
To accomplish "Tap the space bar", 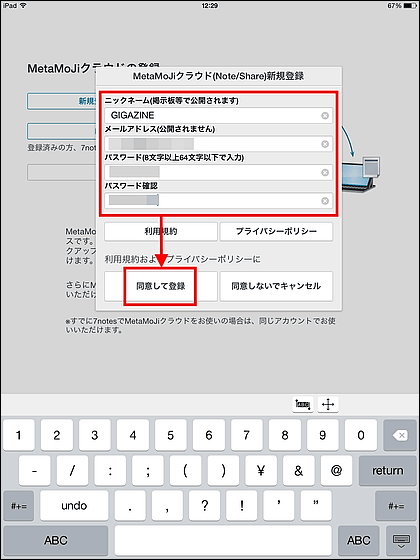I will click(x=223, y=540).
